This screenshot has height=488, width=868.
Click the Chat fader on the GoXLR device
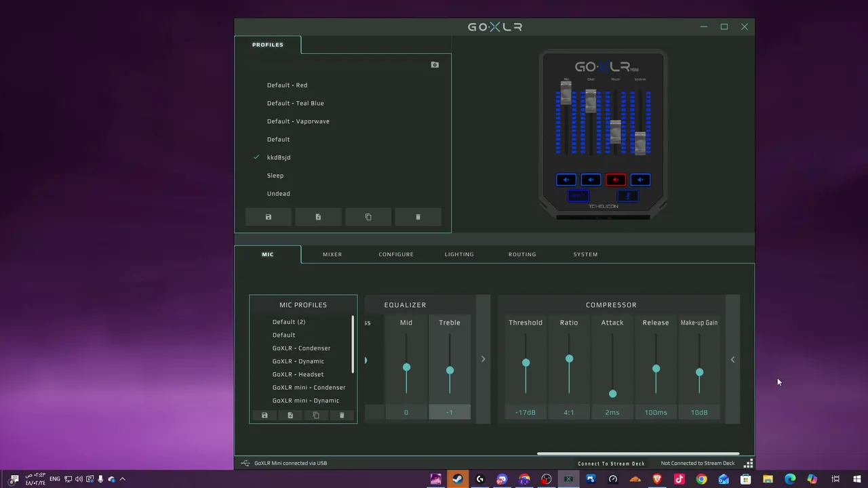(591, 101)
